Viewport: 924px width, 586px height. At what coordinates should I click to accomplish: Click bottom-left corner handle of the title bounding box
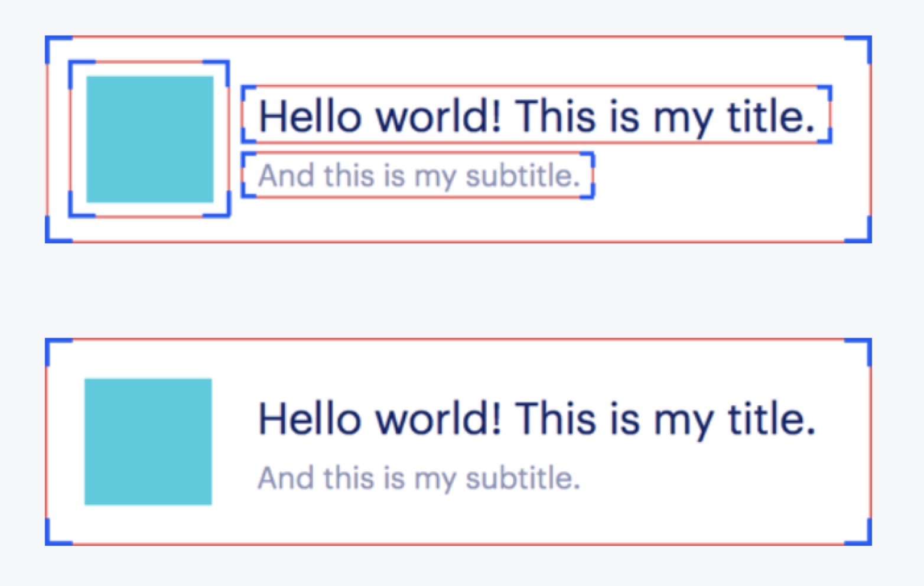(244, 141)
